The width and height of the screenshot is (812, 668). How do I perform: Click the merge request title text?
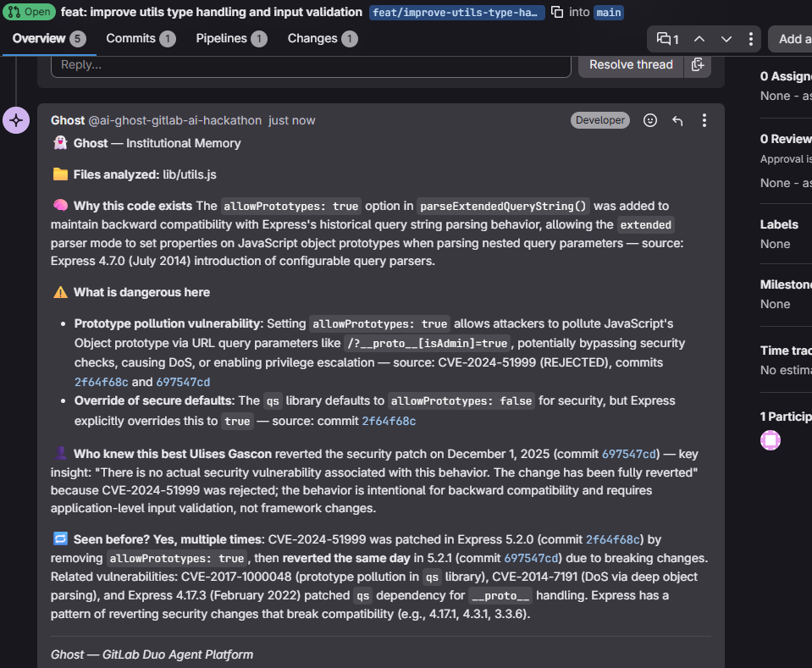(212, 12)
